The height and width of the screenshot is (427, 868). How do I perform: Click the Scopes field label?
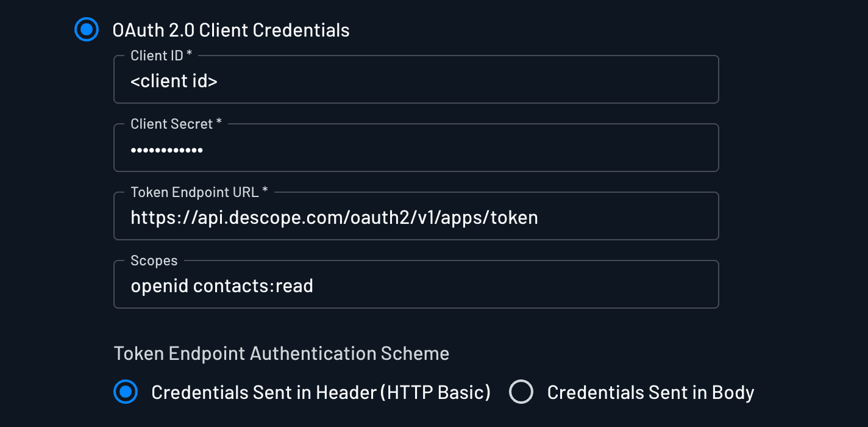[154, 260]
